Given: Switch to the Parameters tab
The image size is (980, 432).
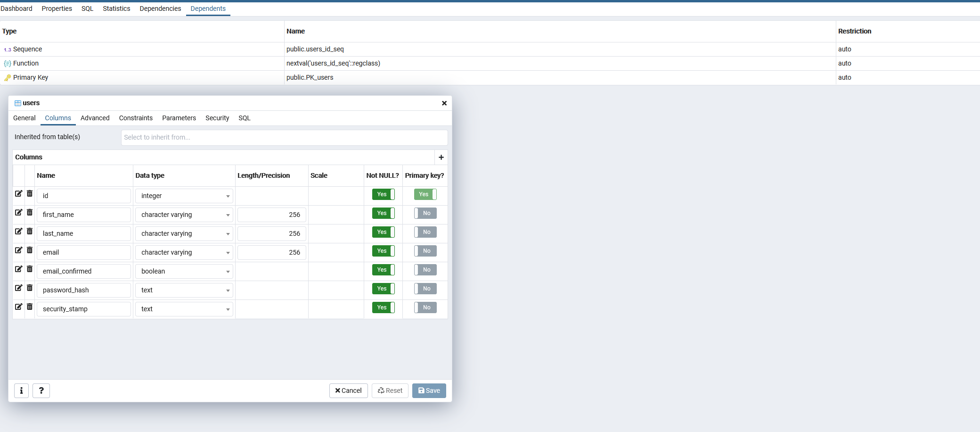Looking at the screenshot, I should 179,118.
